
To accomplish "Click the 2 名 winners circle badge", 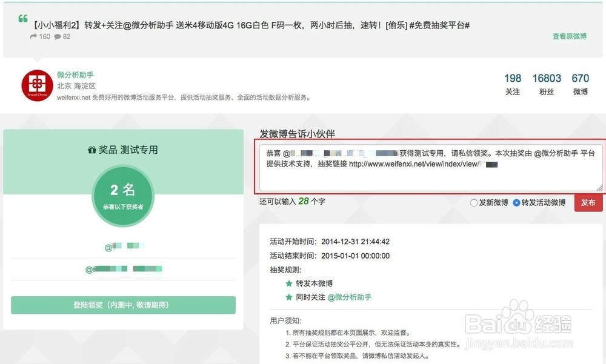I will coord(123,196).
